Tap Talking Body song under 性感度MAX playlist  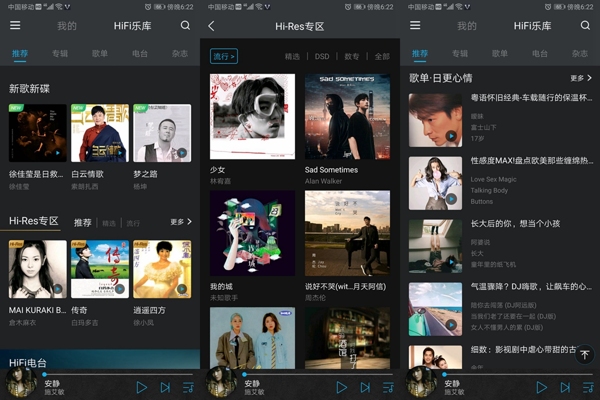(489, 190)
